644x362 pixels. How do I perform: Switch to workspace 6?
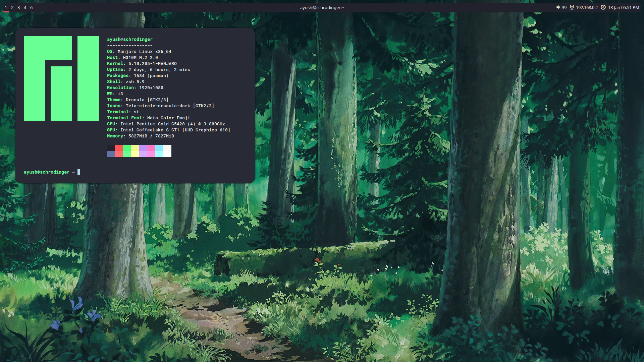[32, 7]
